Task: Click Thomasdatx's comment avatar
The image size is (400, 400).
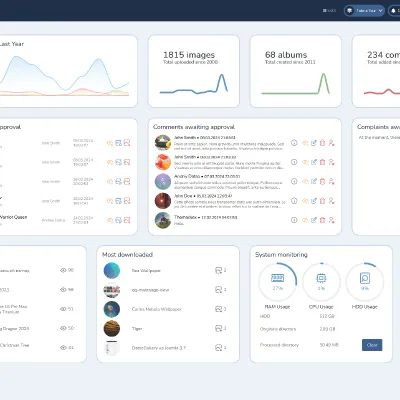Action: click(163, 220)
